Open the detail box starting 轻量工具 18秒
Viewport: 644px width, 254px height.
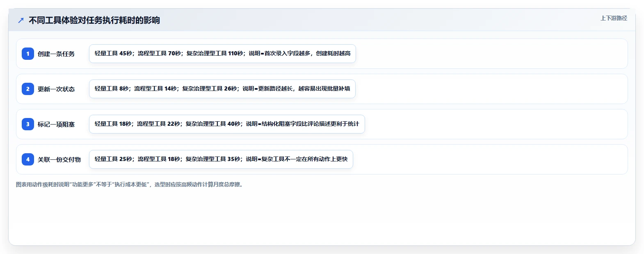pos(227,124)
